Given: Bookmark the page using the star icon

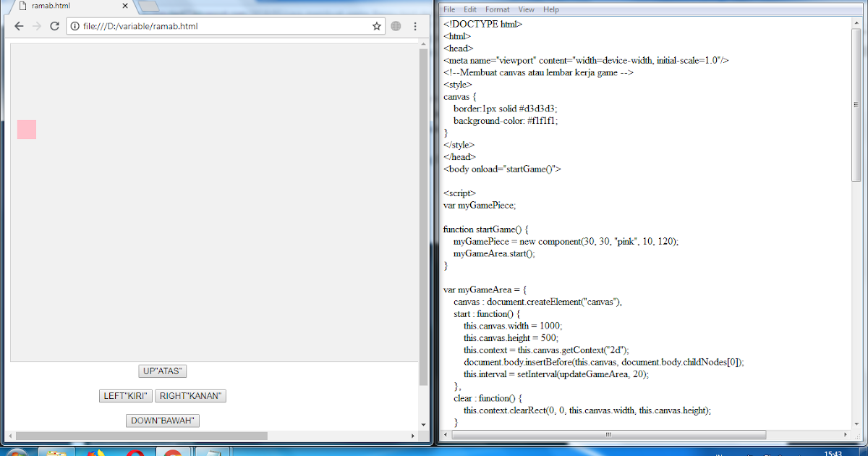Looking at the screenshot, I should 376,25.
